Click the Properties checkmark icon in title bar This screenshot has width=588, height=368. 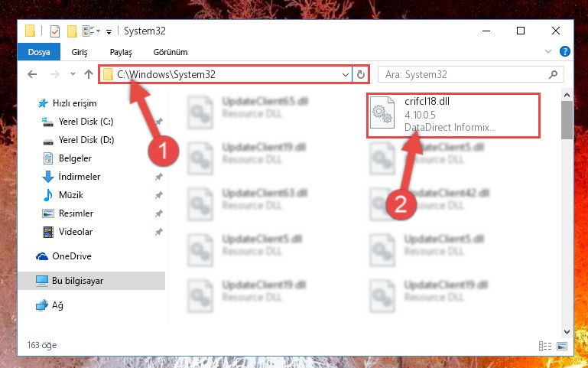click(x=55, y=31)
